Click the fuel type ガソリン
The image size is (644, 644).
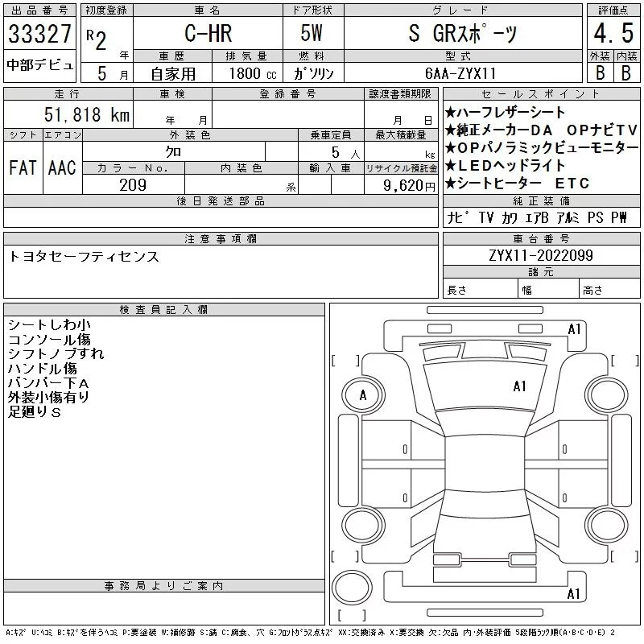click(x=313, y=73)
